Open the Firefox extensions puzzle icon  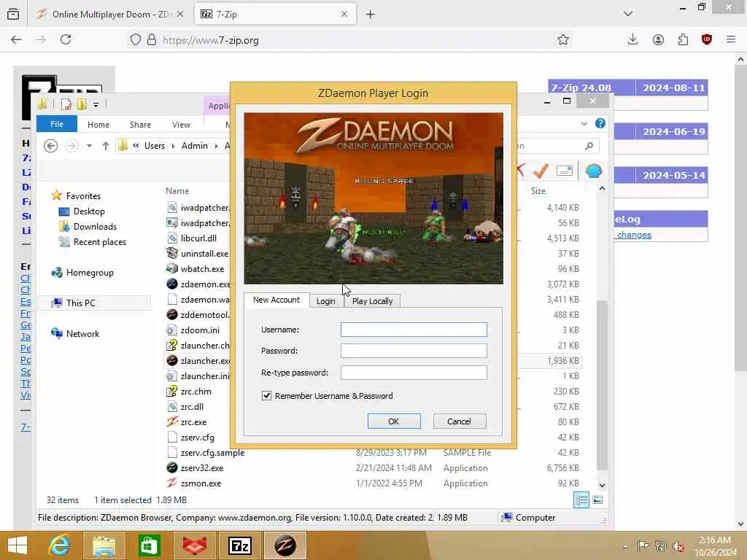(683, 40)
